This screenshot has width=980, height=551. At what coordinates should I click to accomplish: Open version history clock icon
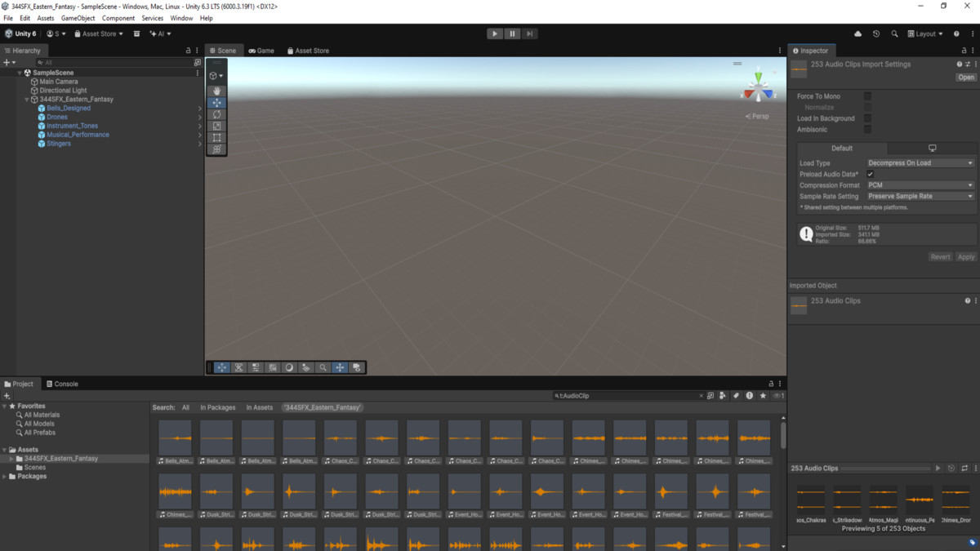point(876,33)
